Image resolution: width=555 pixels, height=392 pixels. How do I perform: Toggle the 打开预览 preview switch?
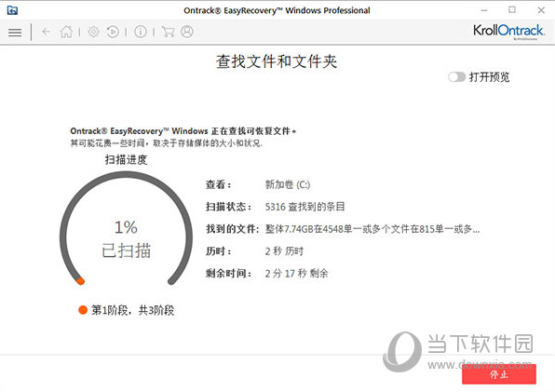pos(456,76)
